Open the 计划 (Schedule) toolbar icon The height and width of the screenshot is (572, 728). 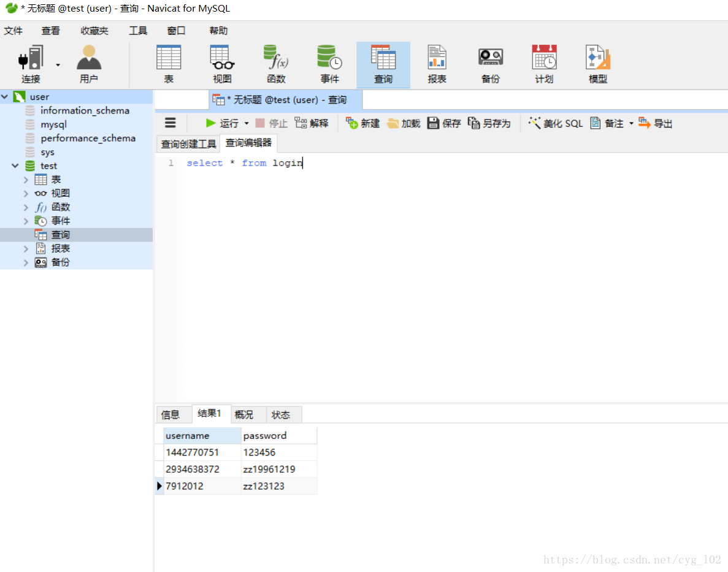coord(544,64)
